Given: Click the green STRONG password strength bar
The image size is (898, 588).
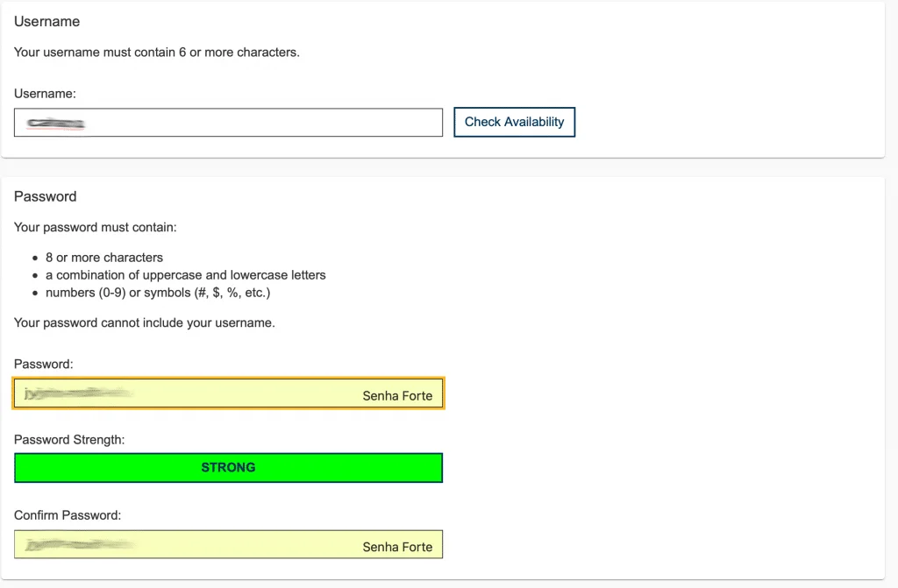Looking at the screenshot, I should point(228,468).
